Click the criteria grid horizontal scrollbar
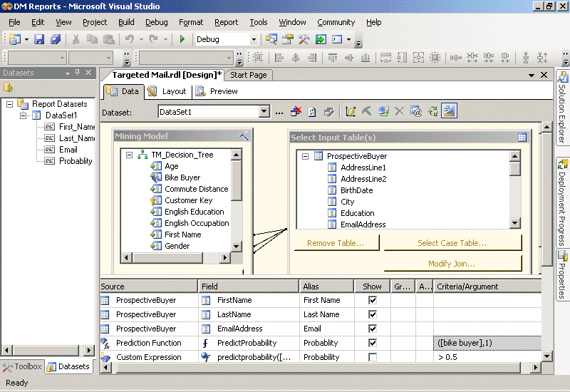 coord(318,368)
